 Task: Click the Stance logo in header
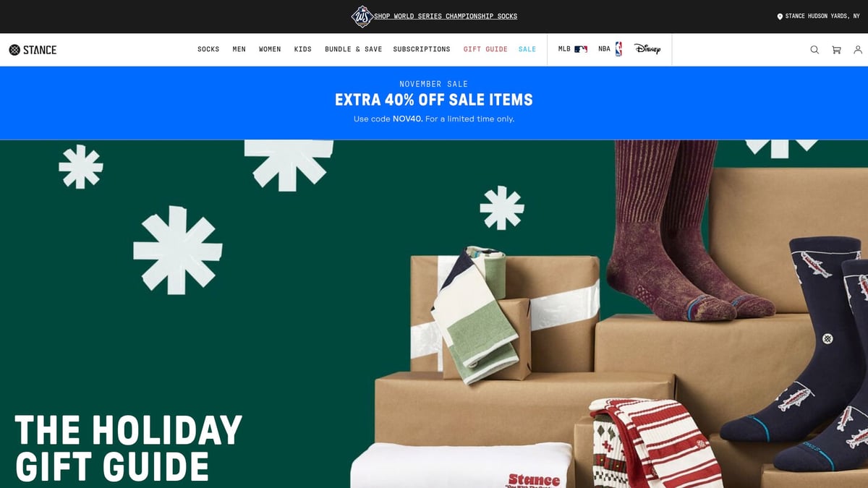33,50
